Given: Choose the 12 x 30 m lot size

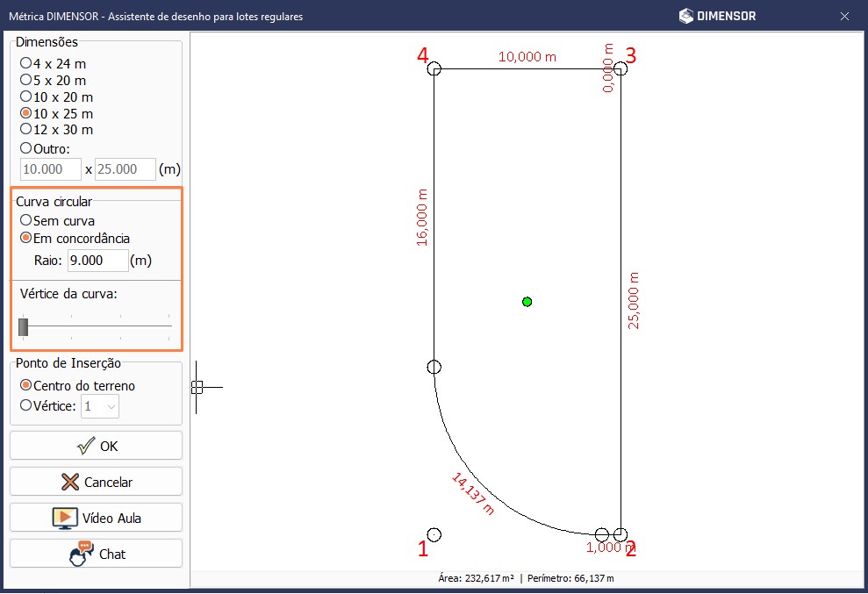Looking at the screenshot, I should pos(25,129).
